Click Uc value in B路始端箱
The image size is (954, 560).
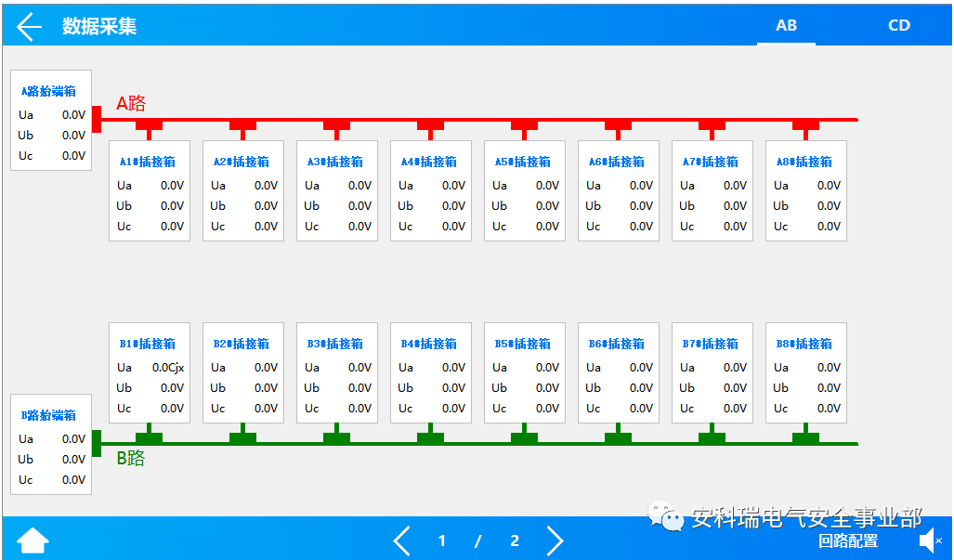coord(73,480)
